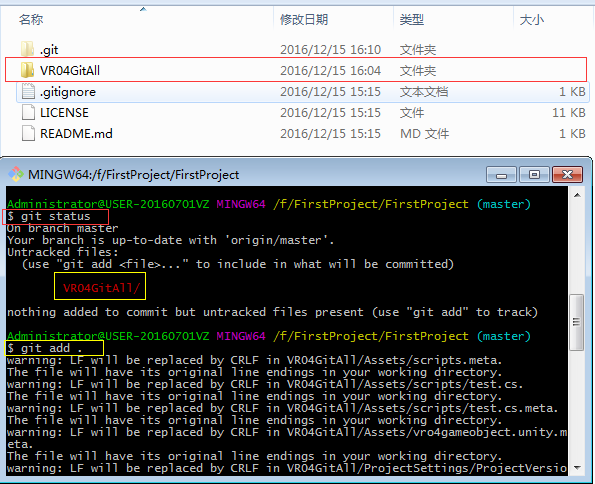This screenshot has width=595, height=484.
Task: Select the .gitignore file name
Action: point(68,92)
